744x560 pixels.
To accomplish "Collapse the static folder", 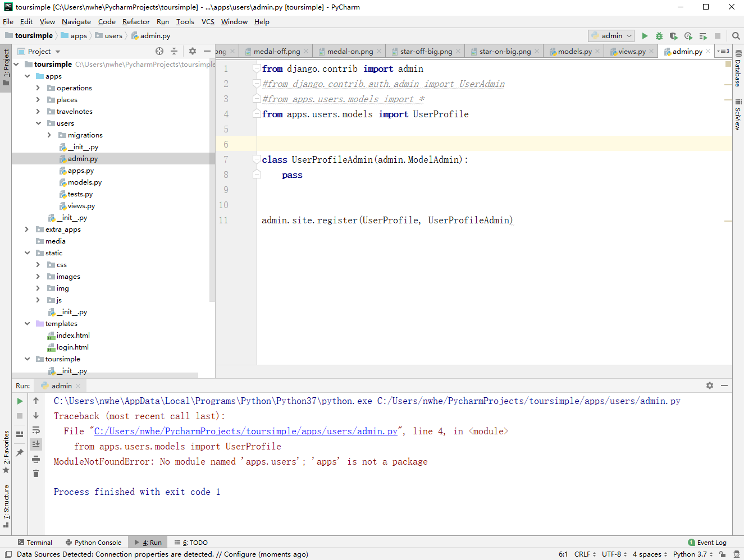I will (27, 253).
